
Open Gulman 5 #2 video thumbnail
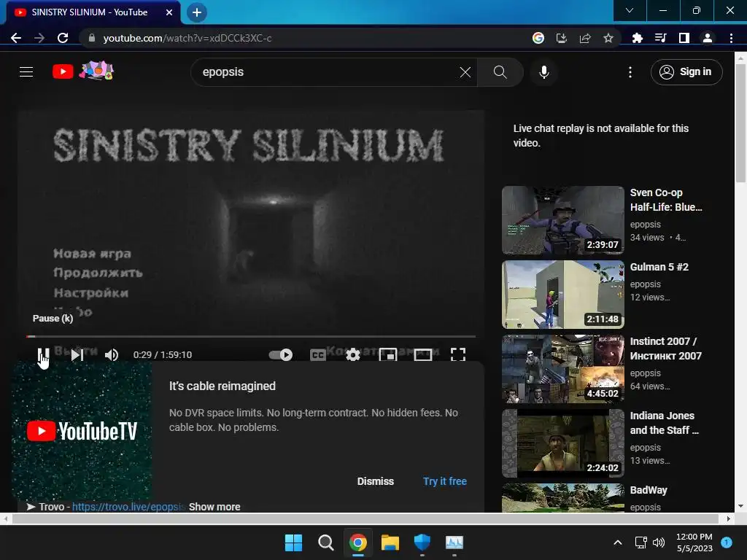[x=562, y=295]
